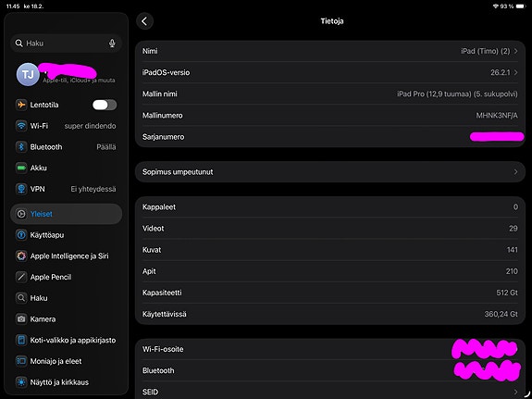Screen dimensions: 532x399
Task: Tap the status bar battery indicator
Action: coord(520,6)
